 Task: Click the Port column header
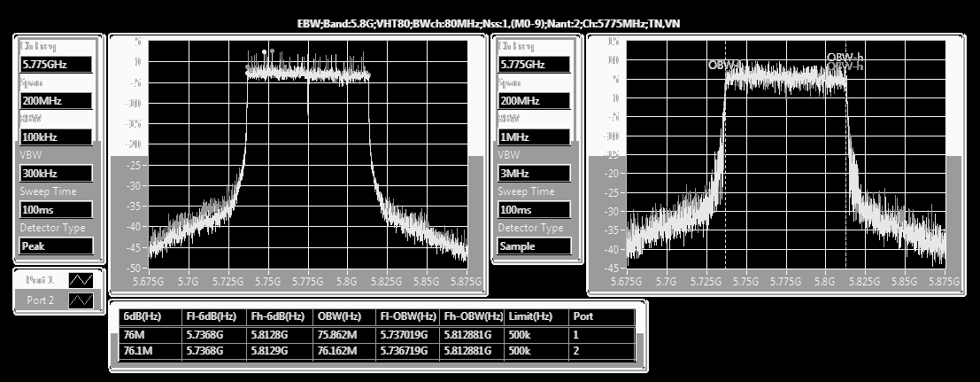602,317
